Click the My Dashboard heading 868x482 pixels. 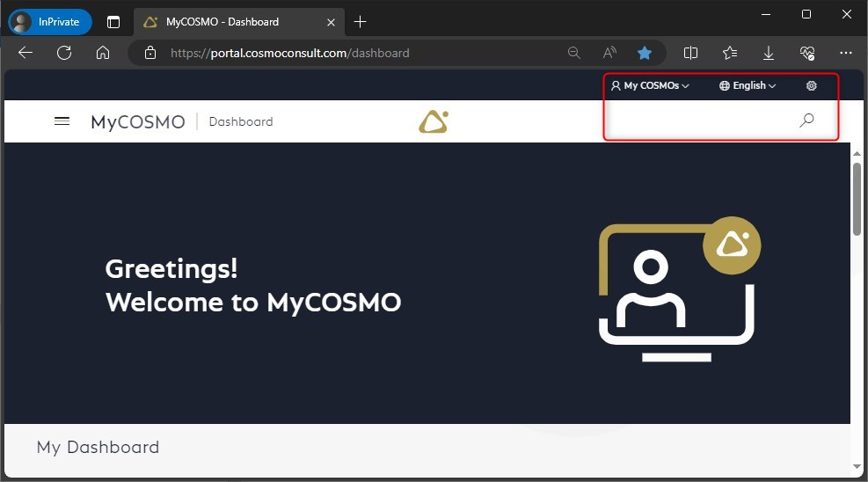98,447
